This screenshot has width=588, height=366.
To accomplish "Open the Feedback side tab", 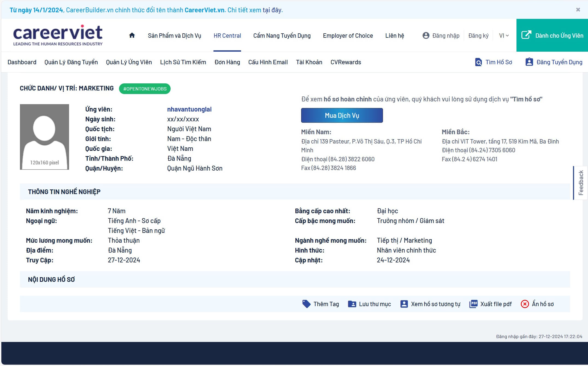I will click(580, 183).
